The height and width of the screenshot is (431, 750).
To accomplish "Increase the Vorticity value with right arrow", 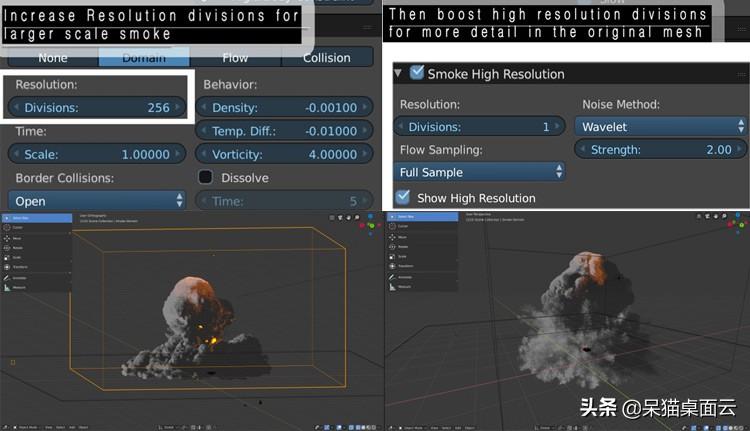I will [x=365, y=154].
